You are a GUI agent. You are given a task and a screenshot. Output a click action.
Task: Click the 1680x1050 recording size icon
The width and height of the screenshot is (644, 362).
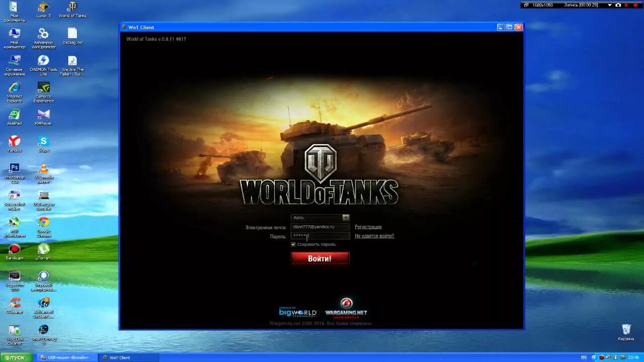click(526, 5)
